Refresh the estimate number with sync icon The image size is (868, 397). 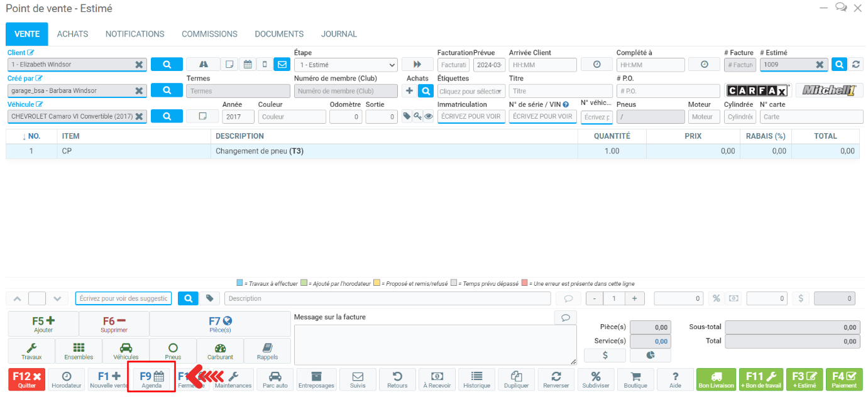(x=855, y=64)
